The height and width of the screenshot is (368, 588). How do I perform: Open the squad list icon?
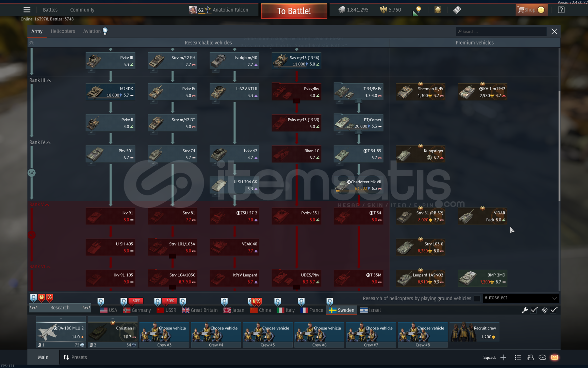click(x=518, y=357)
